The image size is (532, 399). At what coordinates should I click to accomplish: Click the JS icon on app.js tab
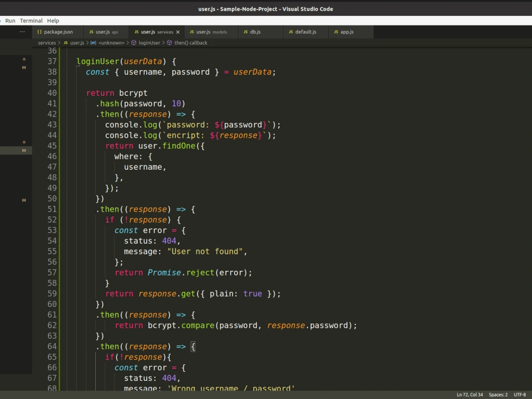tap(336, 32)
